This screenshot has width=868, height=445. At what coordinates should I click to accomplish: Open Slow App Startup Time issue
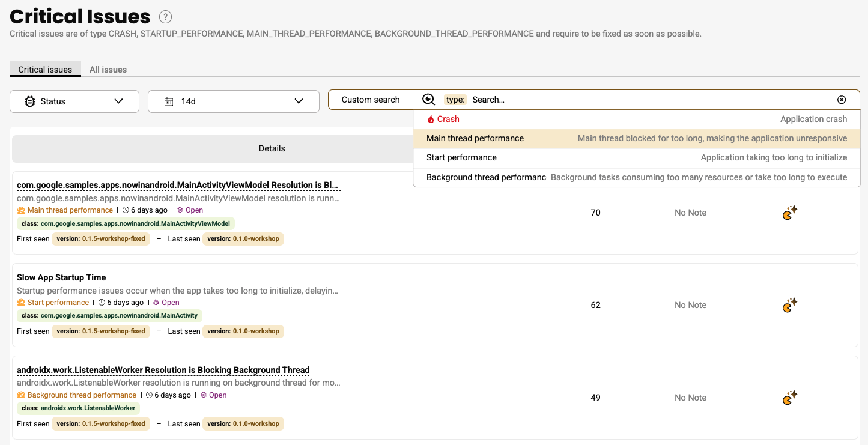pyautogui.click(x=61, y=277)
